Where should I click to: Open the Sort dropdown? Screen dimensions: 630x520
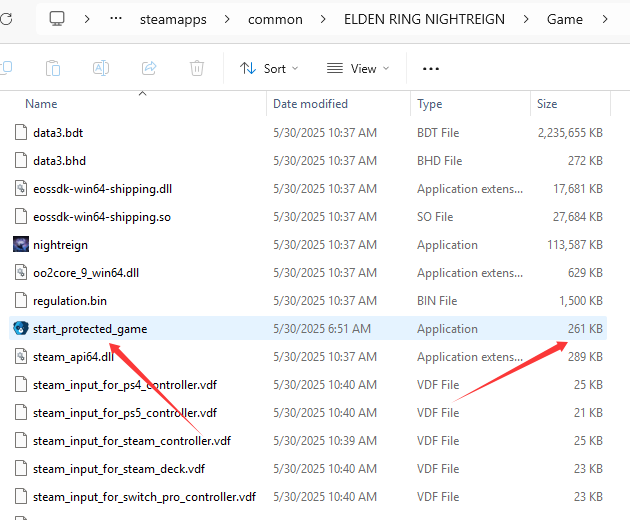tap(269, 69)
